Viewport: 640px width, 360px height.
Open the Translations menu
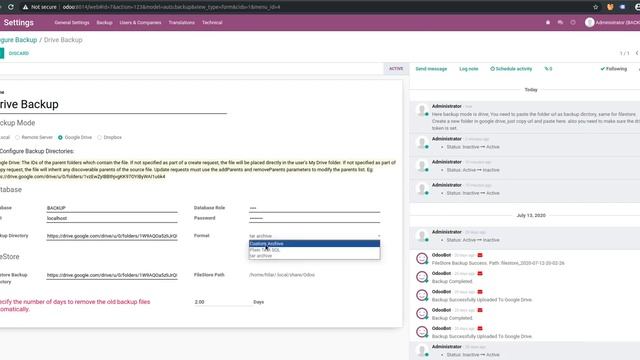coord(182,22)
